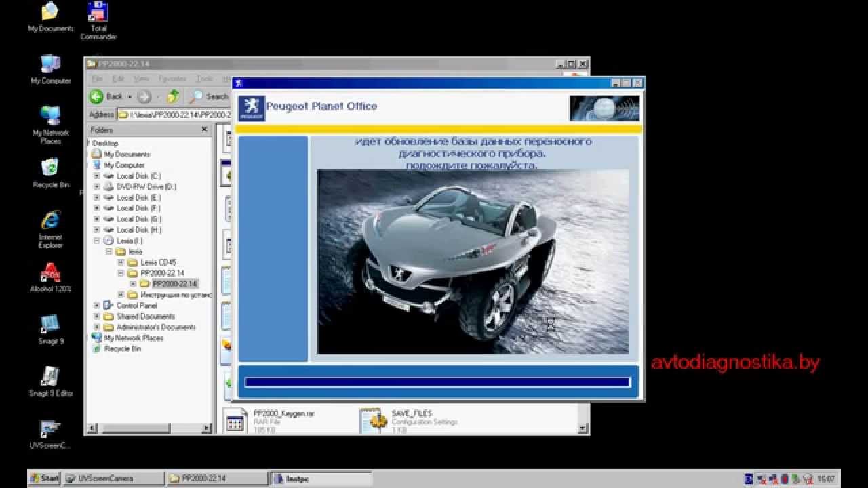The height and width of the screenshot is (488, 868).
Task: Open My Documents desktop icon
Action: [x=50, y=17]
